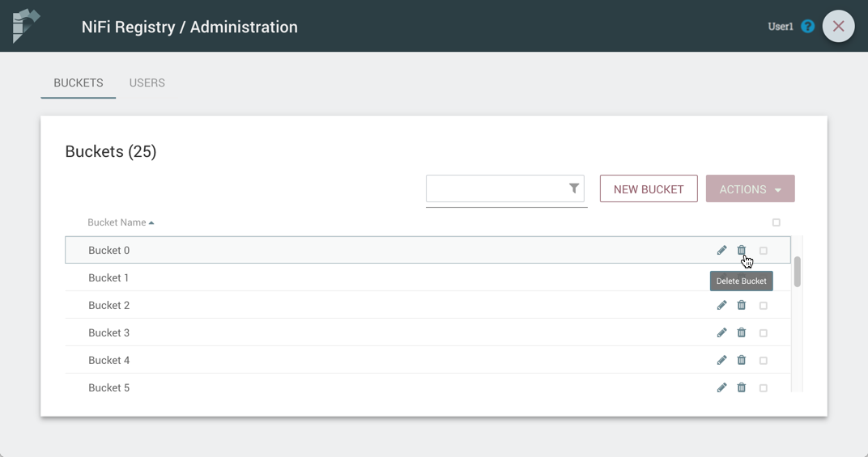
Task: Delete Bucket 0 using its trash icon
Action: [x=741, y=251]
